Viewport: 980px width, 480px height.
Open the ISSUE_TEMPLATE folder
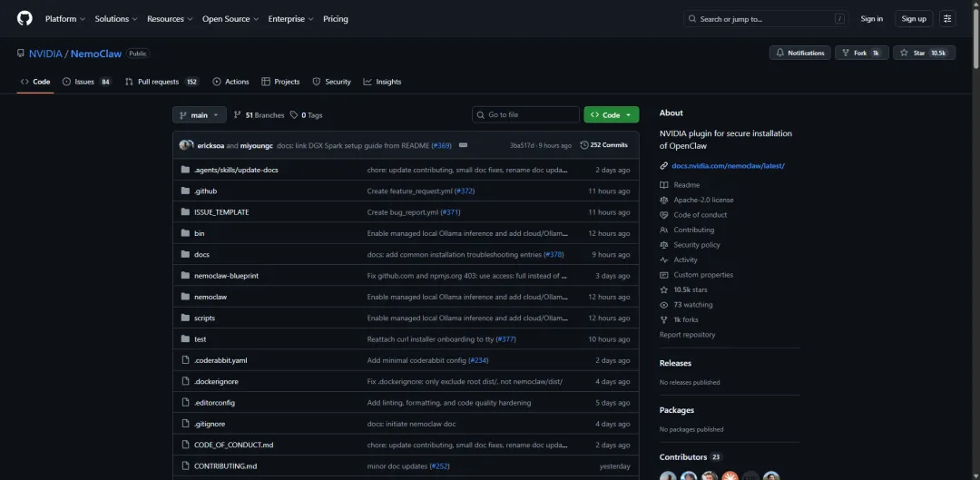tap(221, 212)
